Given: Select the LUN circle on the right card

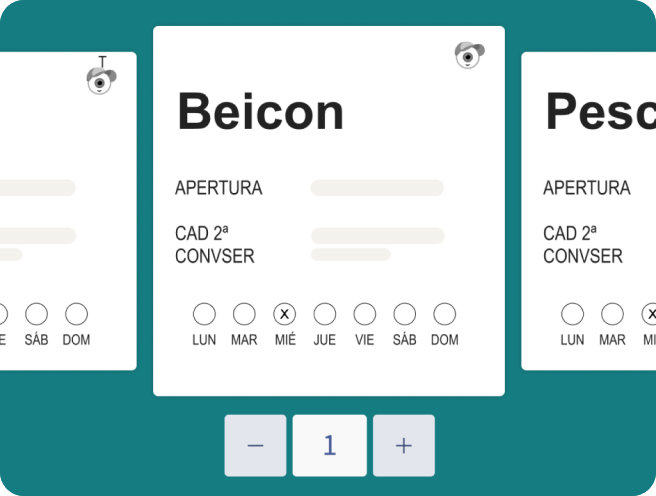Looking at the screenshot, I should tap(572, 314).
